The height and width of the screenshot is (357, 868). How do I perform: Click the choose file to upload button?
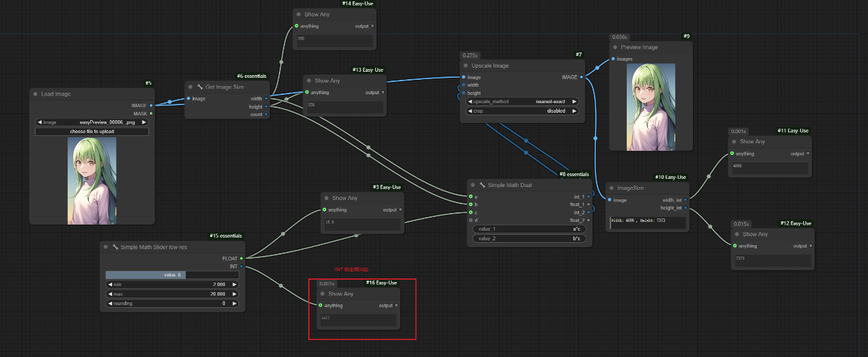[92, 131]
